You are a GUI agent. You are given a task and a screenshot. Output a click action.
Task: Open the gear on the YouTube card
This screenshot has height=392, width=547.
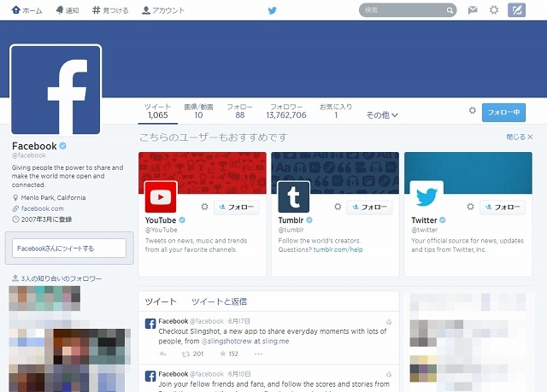point(204,207)
